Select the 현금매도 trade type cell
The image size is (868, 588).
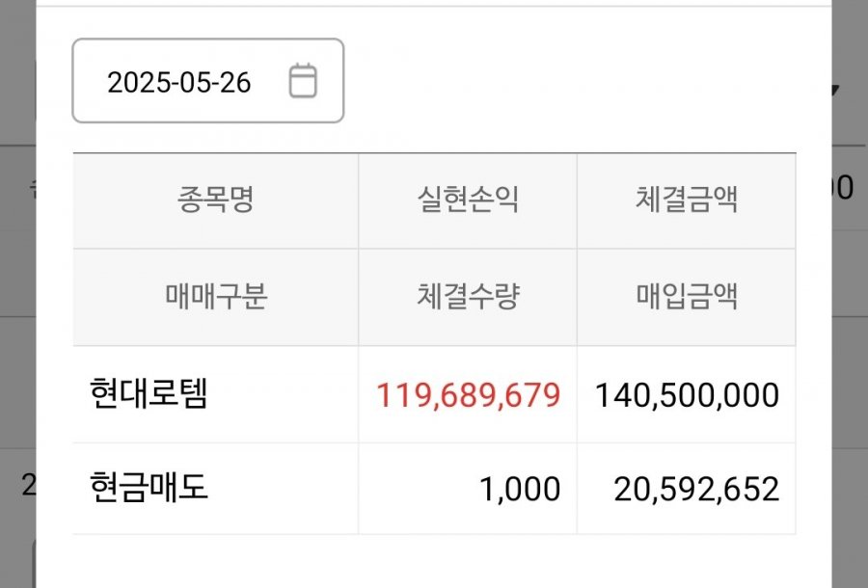(149, 488)
